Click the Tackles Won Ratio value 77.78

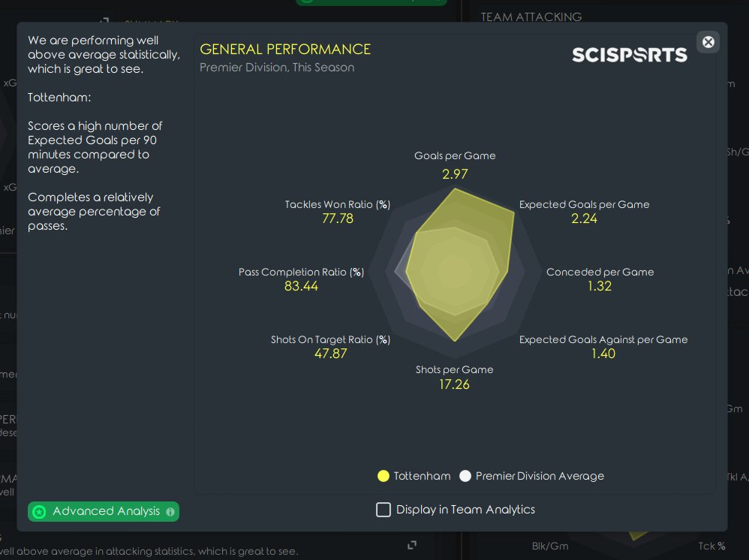coord(337,218)
